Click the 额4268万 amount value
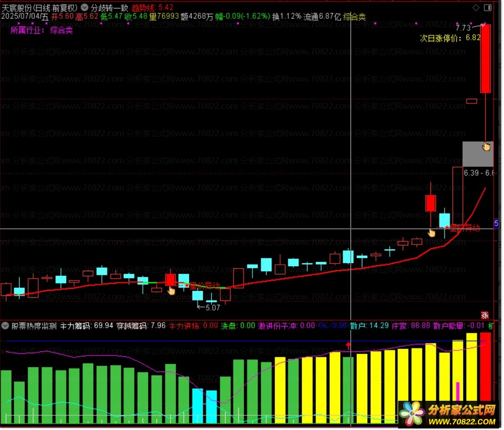 [x=197, y=17]
